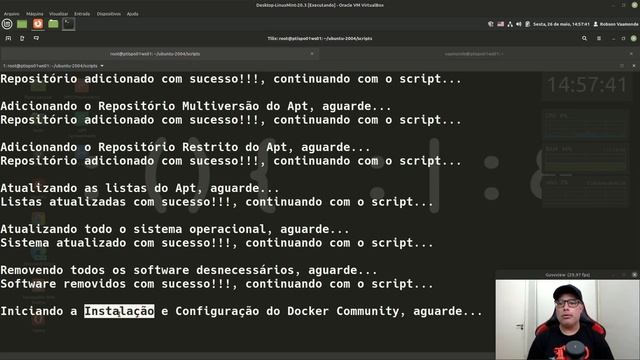
Task: Close the Guvcview webcam window
Action: tap(634, 275)
